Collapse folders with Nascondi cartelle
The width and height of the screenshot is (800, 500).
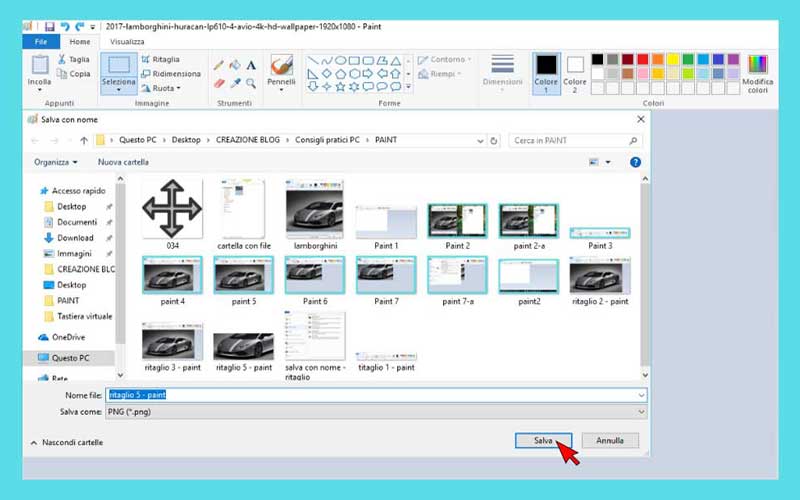pyautogui.click(x=66, y=442)
